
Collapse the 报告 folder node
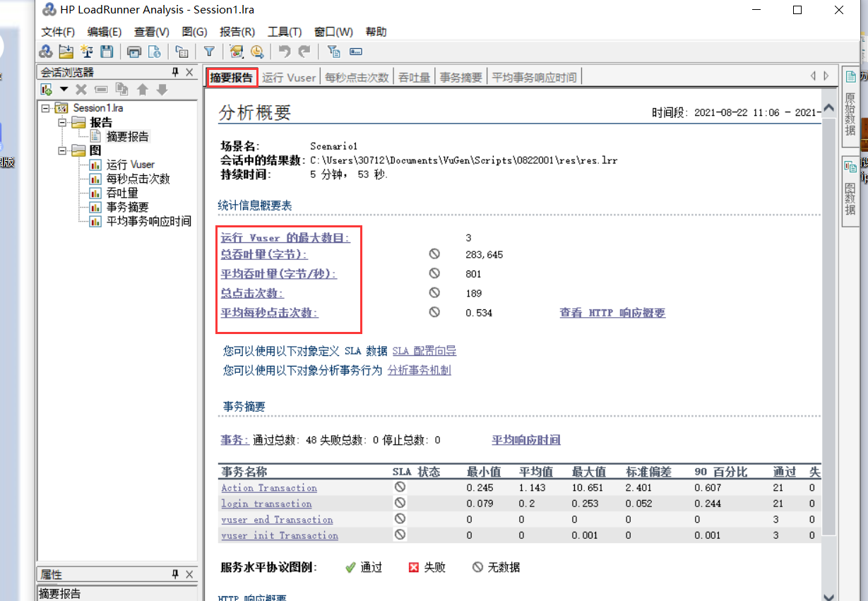click(62, 122)
